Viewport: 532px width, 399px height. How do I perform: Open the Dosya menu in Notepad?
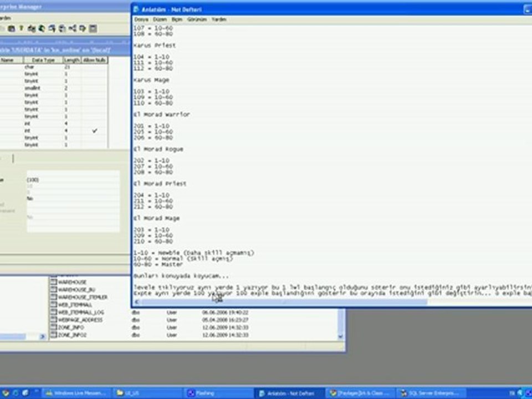141,19
